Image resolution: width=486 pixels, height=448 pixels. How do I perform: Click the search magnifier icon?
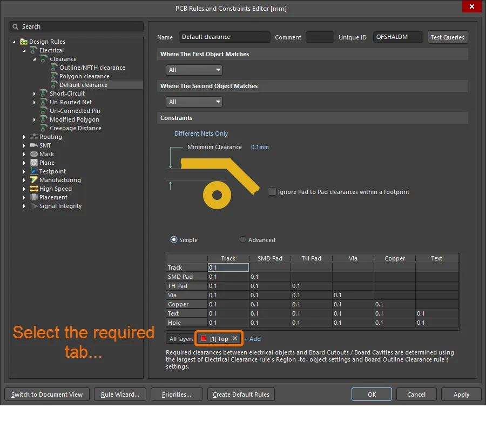15,26
